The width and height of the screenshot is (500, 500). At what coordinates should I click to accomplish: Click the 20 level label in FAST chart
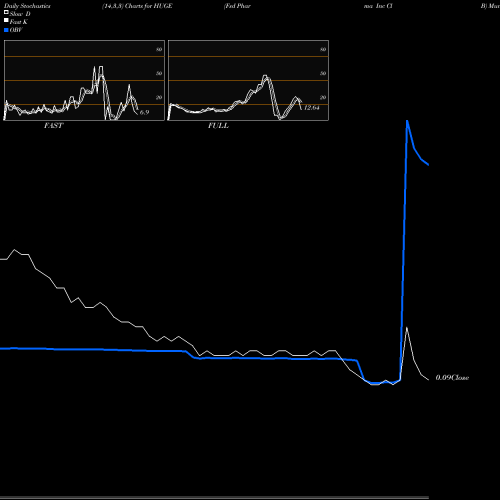159,97
